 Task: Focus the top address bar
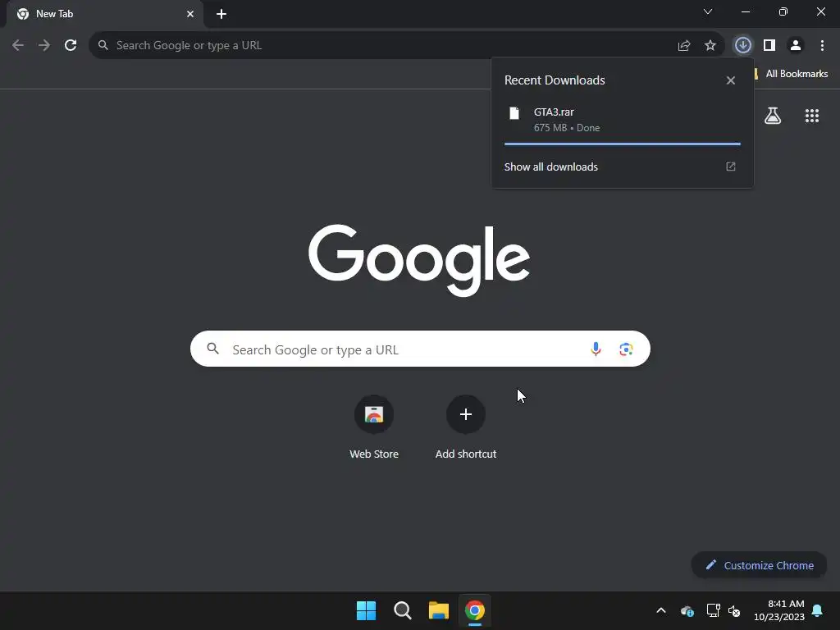[406, 46]
